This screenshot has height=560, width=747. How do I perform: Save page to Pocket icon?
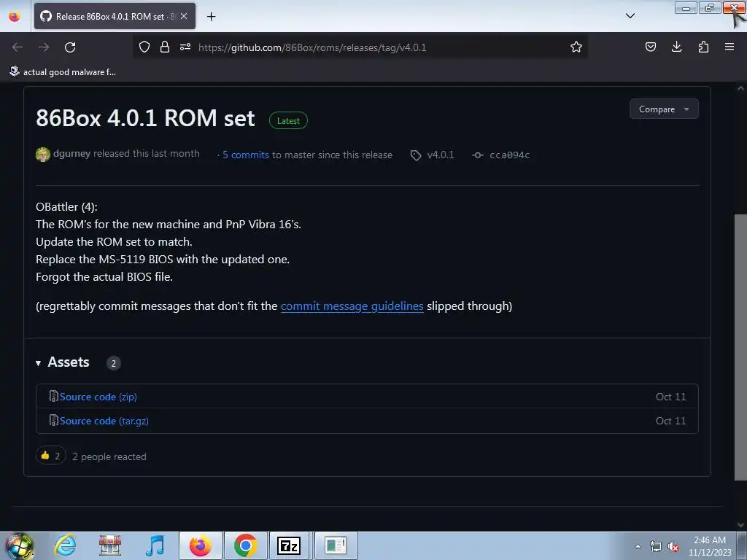650,47
